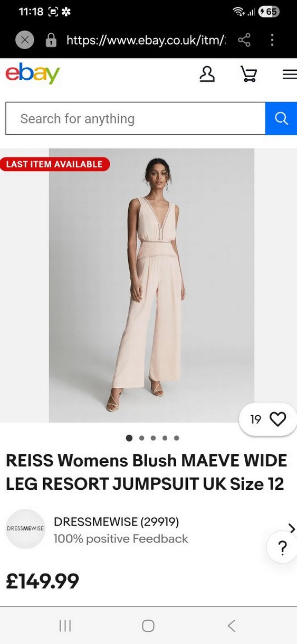Tap the Android back navigation arrow

(x=231, y=626)
